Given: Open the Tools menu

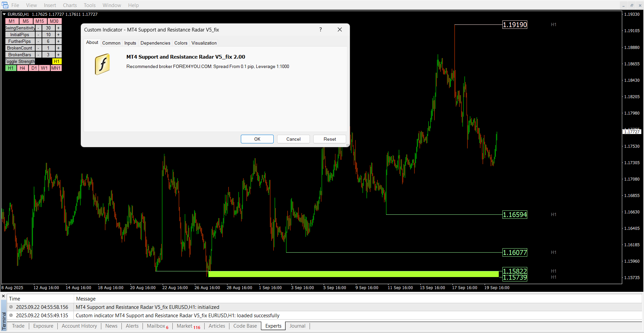Looking at the screenshot, I should click(x=90, y=5).
